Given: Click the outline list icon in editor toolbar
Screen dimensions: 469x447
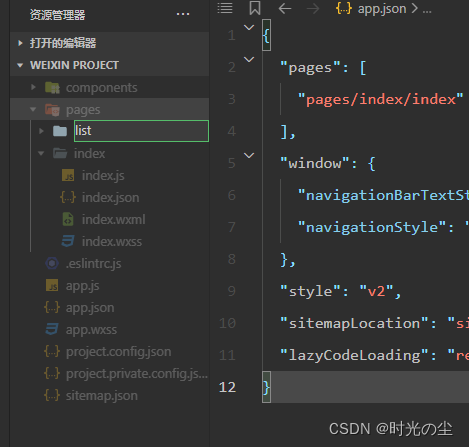Looking at the screenshot, I should (x=225, y=8).
